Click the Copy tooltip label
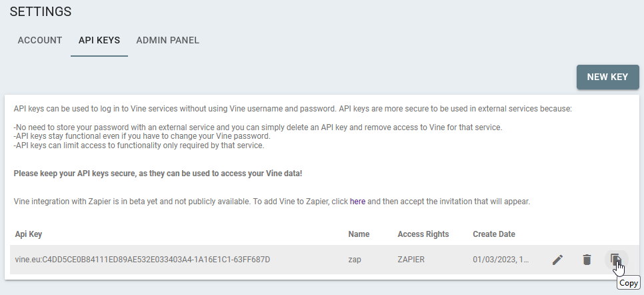 tap(629, 283)
